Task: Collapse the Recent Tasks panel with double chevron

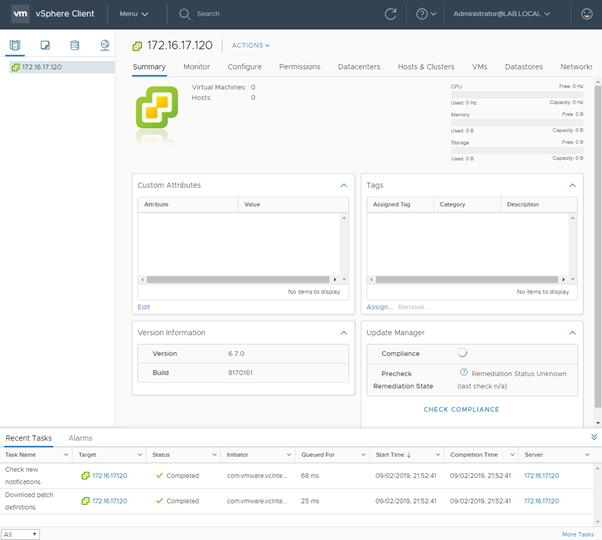Action: [594, 437]
